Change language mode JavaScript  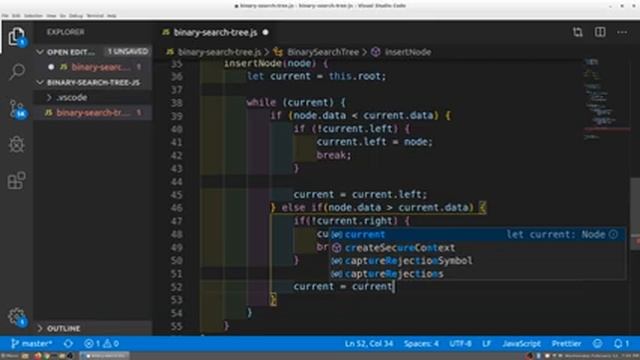(x=521, y=344)
